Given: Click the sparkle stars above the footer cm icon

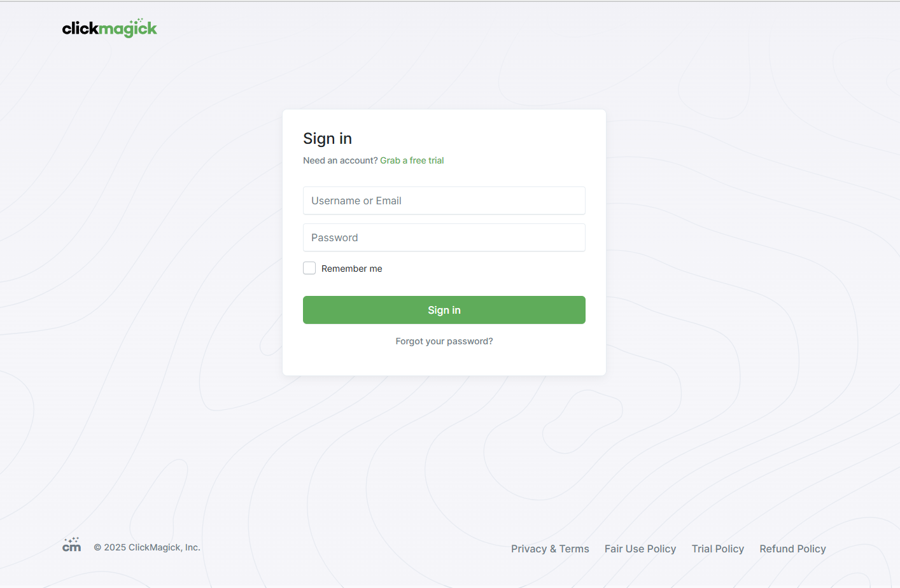Looking at the screenshot, I should pyautogui.click(x=72, y=540).
